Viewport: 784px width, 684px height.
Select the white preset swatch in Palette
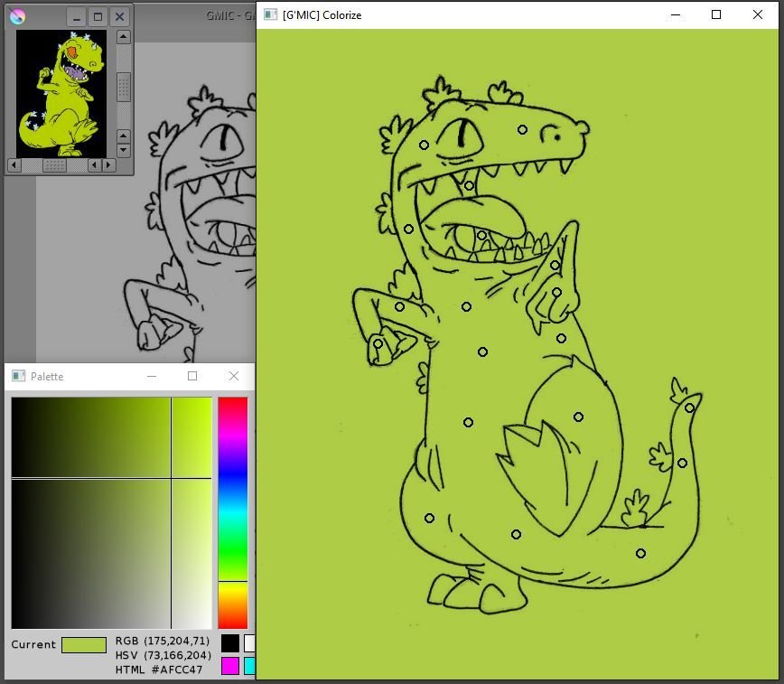pos(249,643)
